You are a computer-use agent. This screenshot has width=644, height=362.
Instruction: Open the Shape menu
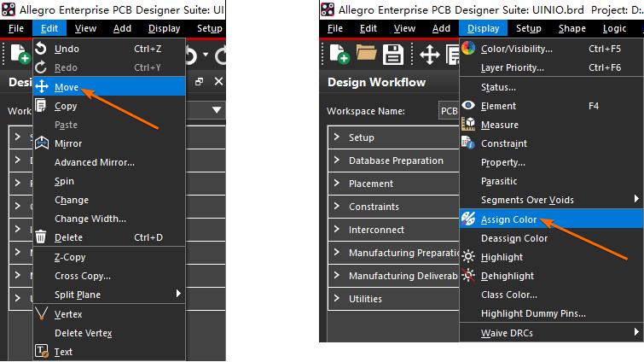click(x=571, y=28)
